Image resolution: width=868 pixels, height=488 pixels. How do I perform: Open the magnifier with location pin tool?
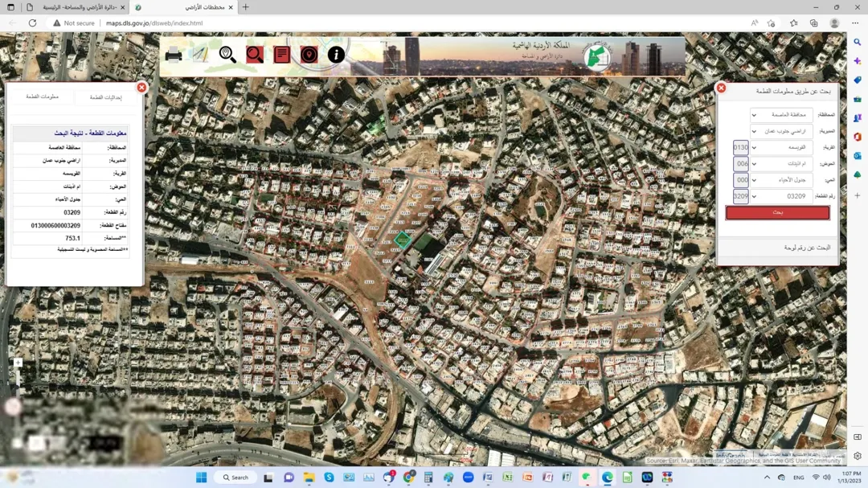tap(227, 55)
